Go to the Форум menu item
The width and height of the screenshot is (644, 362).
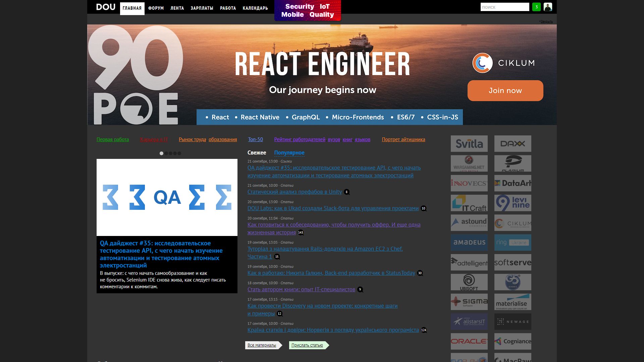click(156, 8)
